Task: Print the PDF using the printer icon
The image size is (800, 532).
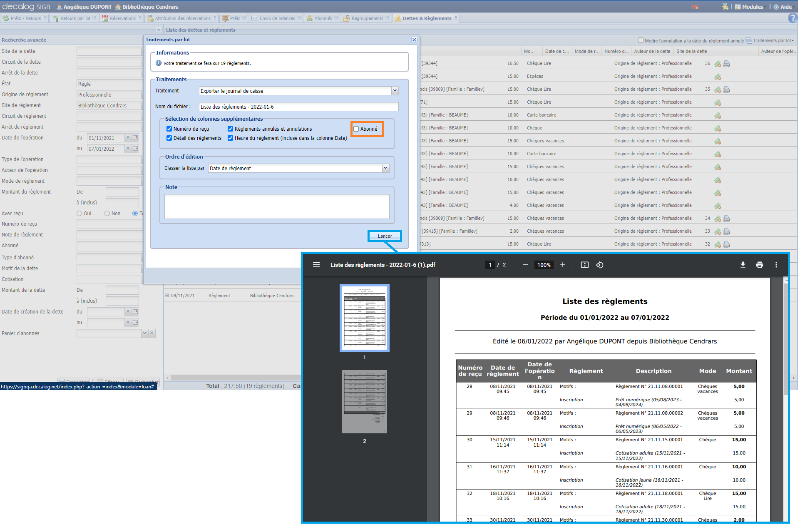Action: click(759, 265)
